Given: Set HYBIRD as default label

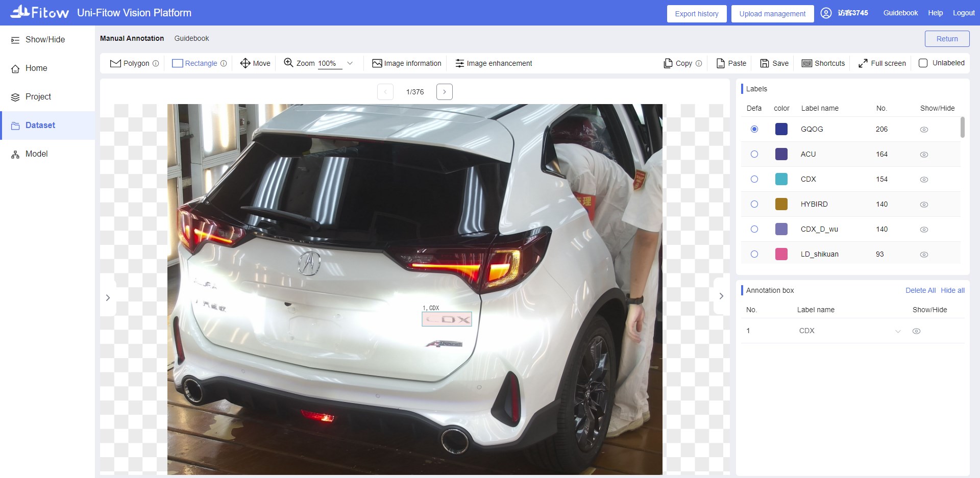Looking at the screenshot, I should [x=754, y=204].
